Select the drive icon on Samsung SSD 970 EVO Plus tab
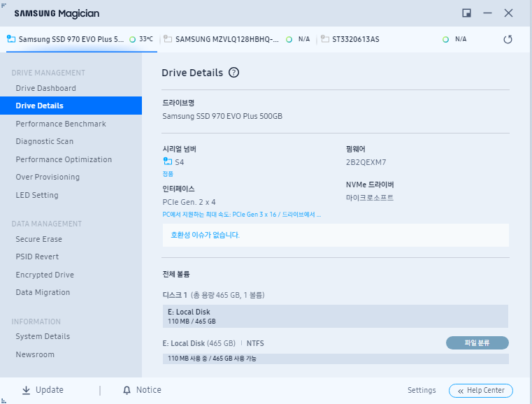The image size is (532, 404). (x=11, y=39)
